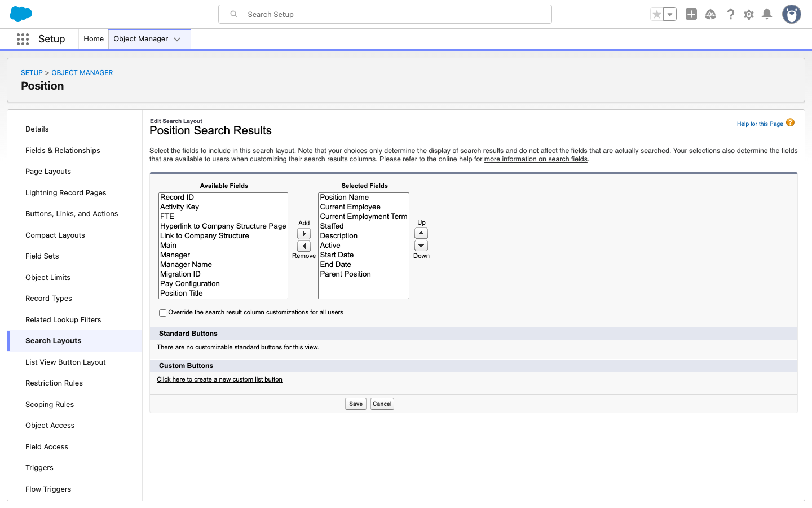812x508 pixels.
Task: Open the notifications bell
Action: [767, 15]
